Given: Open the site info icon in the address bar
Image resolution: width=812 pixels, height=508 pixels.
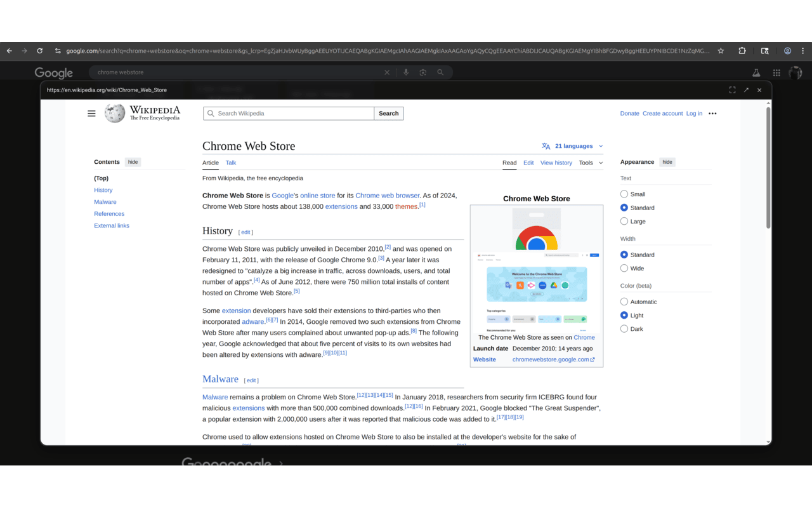Looking at the screenshot, I should pyautogui.click(x=58, y=51).
